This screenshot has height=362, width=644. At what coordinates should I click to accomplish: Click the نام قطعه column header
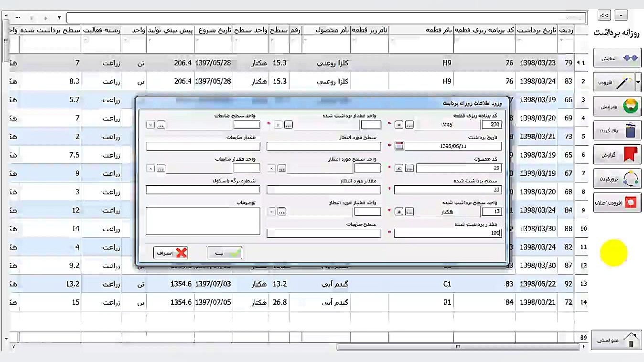[x=421, y=30]
